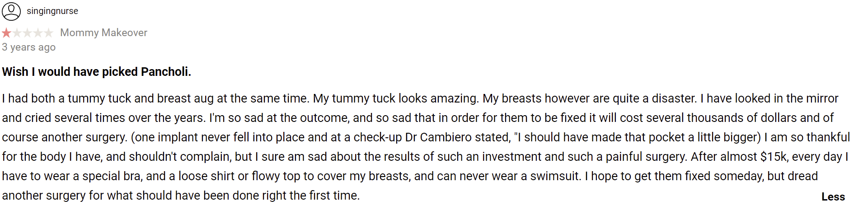Click the final line 'another surgery for what should'
The height and width of the screenshot is (224, 868).
click(181, 196)
